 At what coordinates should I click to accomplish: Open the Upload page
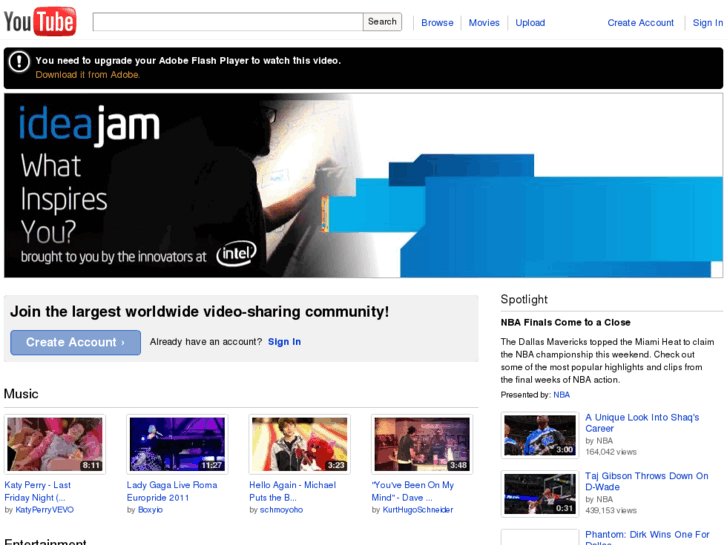pos(530,23)
